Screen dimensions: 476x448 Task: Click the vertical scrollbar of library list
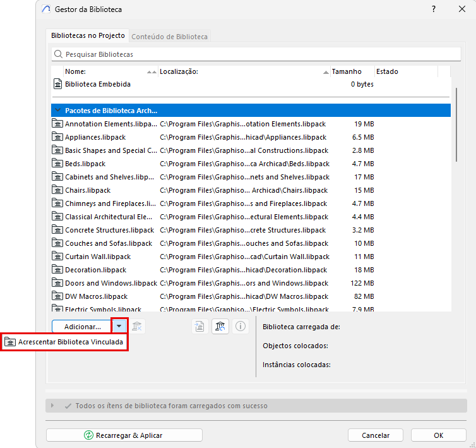click(x=456, y=124)
